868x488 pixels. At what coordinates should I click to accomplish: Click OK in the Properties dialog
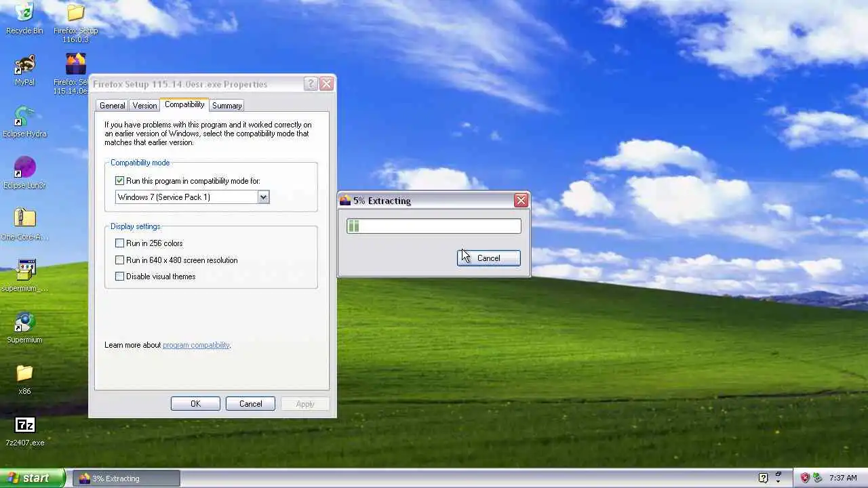pos(195,404)
